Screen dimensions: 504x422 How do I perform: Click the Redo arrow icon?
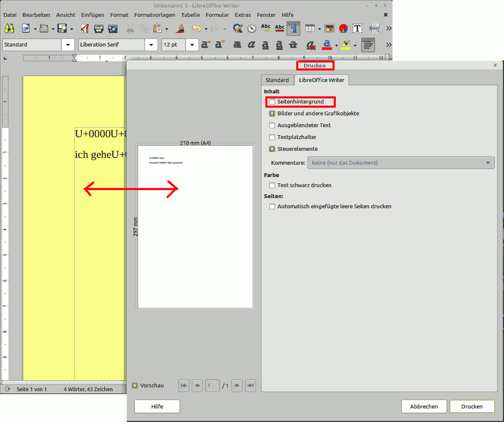[215, 29]
